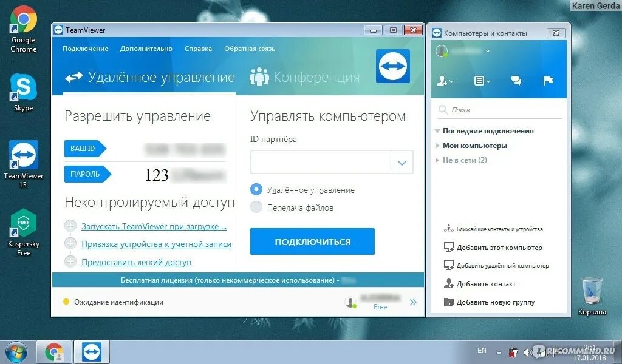Click the search magnifier icon in contacts

[443, 110]
